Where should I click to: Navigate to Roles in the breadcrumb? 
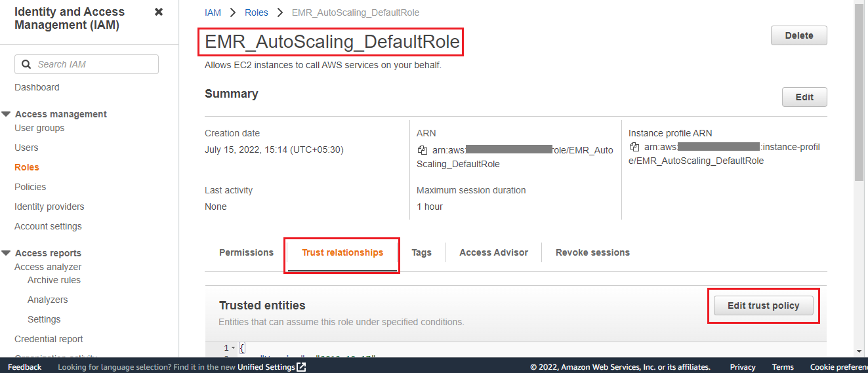[x=257, y=12]
